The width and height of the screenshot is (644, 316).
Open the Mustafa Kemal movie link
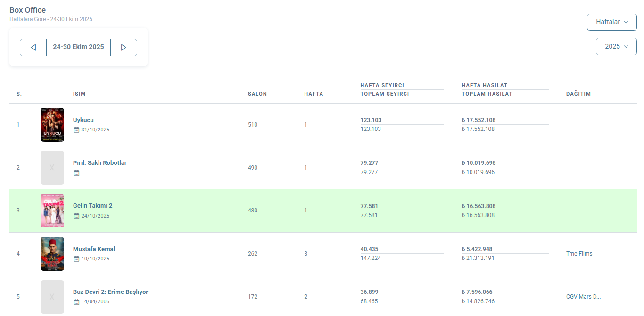(x=94, y=249)
